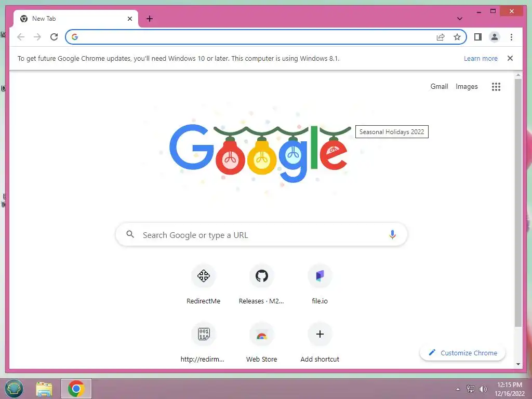The height and width of the screenshot is (399, 532).
Task: Open the RedirectMe shortcut
Action: 203,285
